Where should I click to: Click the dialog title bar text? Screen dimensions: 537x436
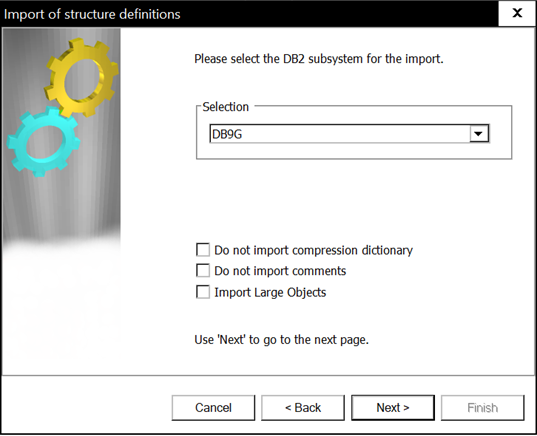tap(92, 14)
